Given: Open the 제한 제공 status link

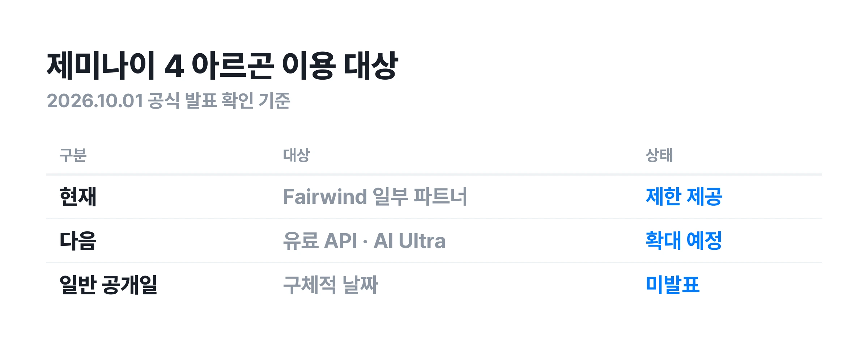Looking at the screenshot, I should click(x=684, y=197).
